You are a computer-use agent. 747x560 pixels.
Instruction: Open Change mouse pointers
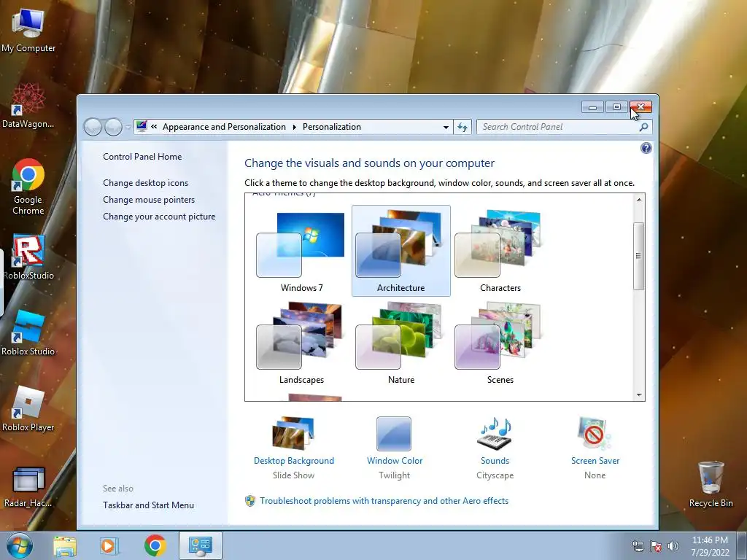pyautogui.click(x=149, y=200)
